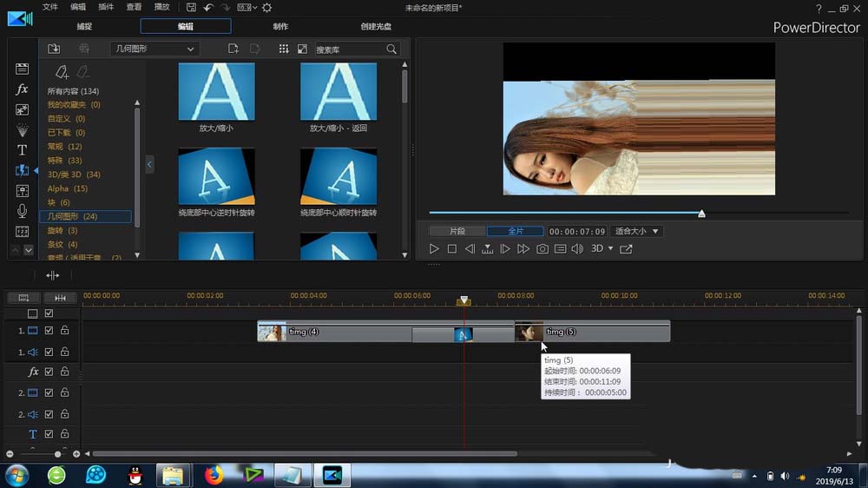Open the Voice-Over microphone room icon
This screenshot has height=488, width=868.
(23, 211)
